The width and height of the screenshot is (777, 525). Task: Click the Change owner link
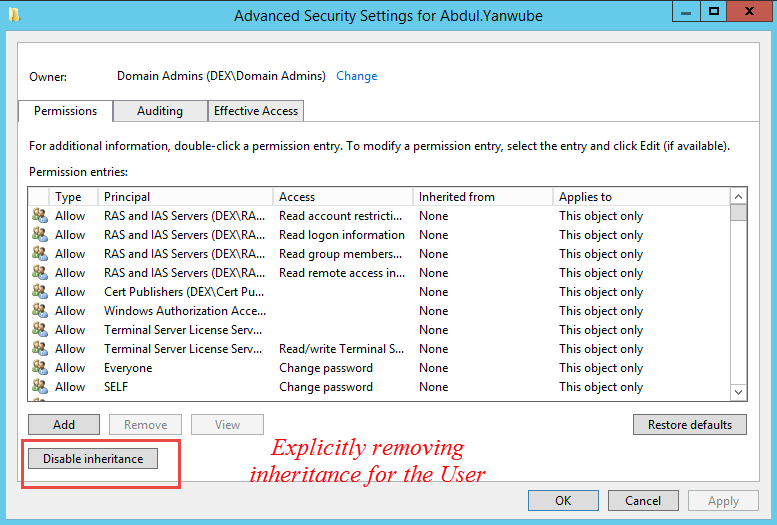[x=357, y=76]
